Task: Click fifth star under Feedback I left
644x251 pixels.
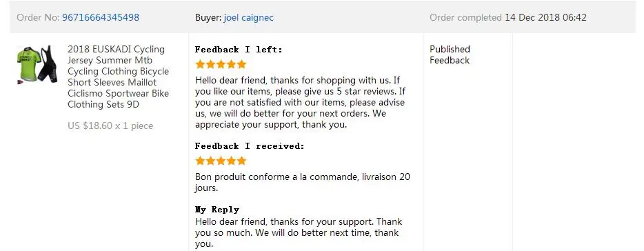Action: click(241, 65)
